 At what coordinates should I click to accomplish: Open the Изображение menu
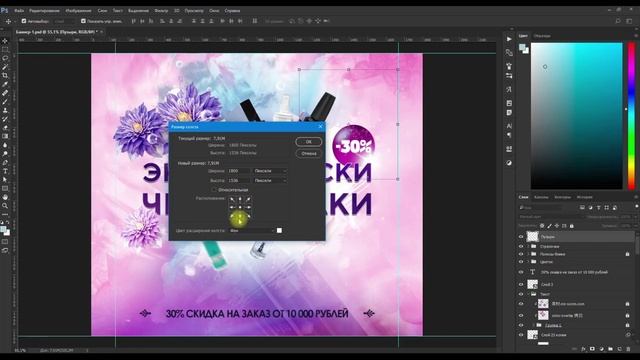coord(78,11)
